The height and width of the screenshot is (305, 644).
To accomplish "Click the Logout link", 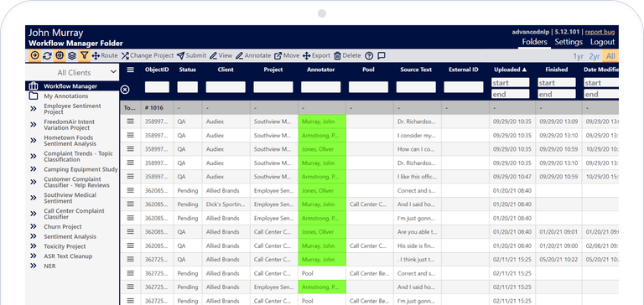I will pos(602,42).
